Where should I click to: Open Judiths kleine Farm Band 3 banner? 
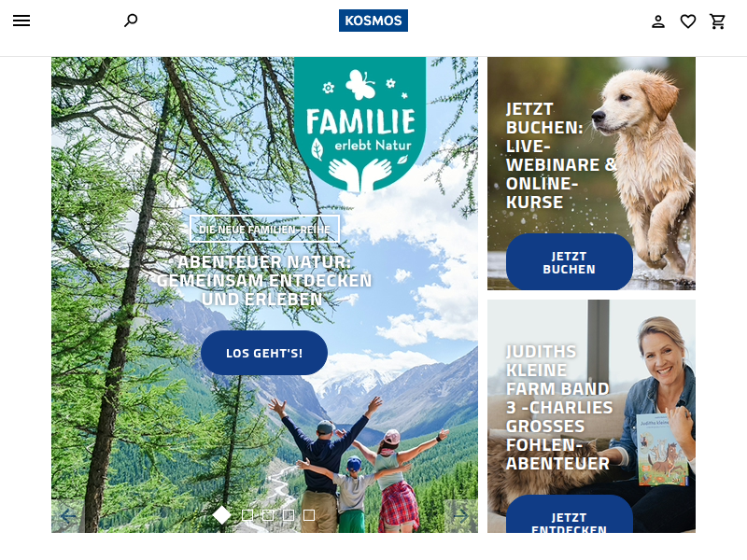coord(591,416)
